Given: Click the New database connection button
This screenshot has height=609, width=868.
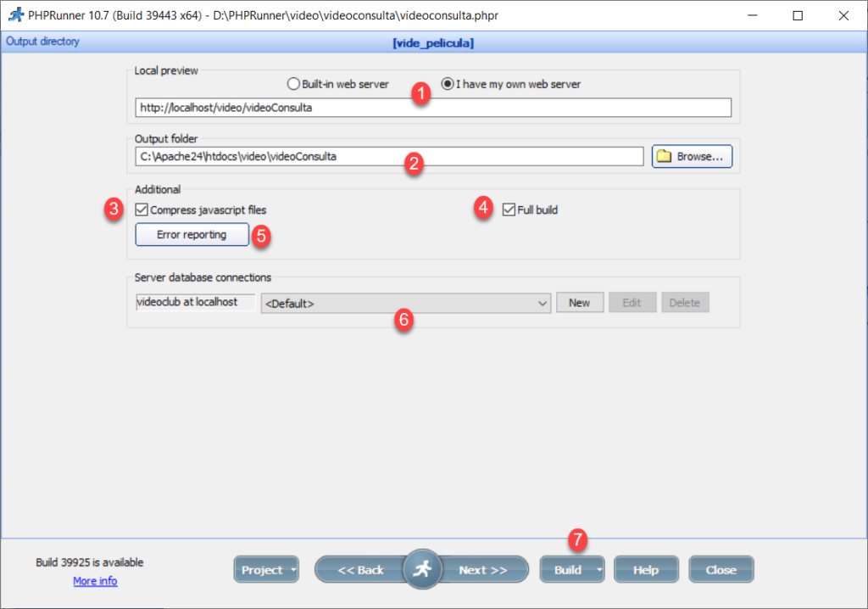Looking at the screenshot, I should tap(580, 303).
